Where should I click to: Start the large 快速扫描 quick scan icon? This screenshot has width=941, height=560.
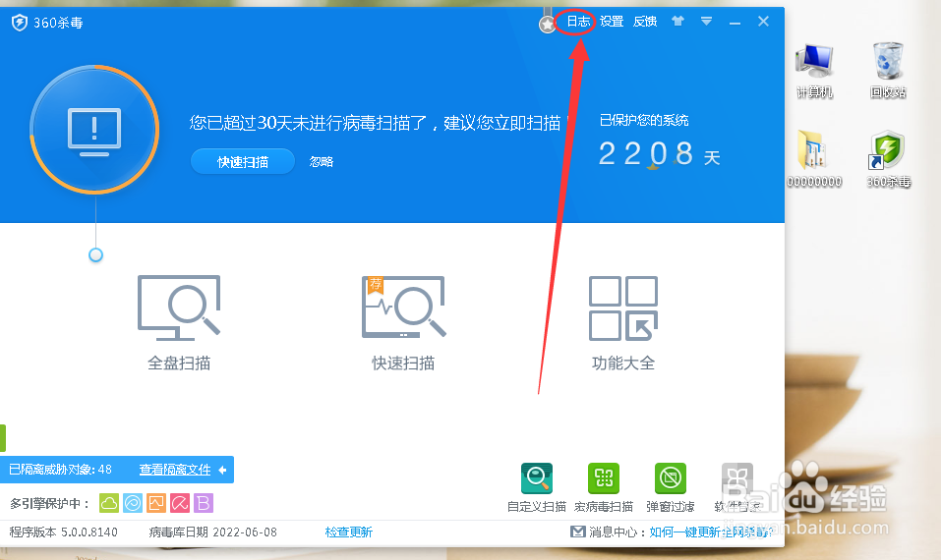tap(403, 322)
